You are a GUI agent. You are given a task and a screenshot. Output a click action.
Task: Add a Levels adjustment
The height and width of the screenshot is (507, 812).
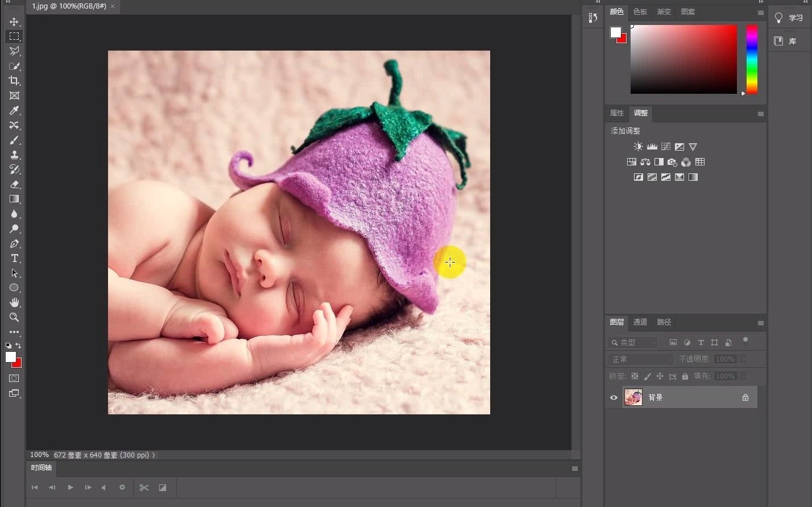[x=652, y=147]
